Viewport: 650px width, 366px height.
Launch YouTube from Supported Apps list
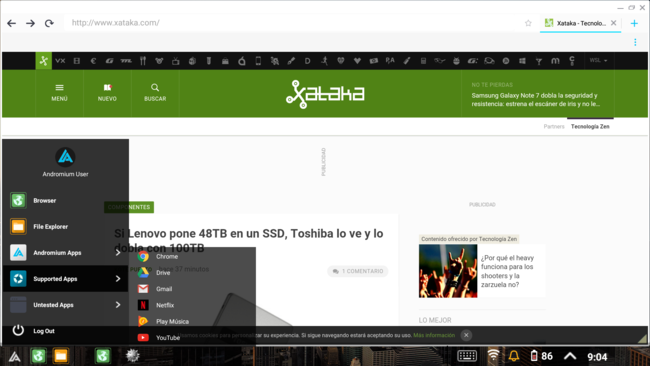[x=192, y=337]
